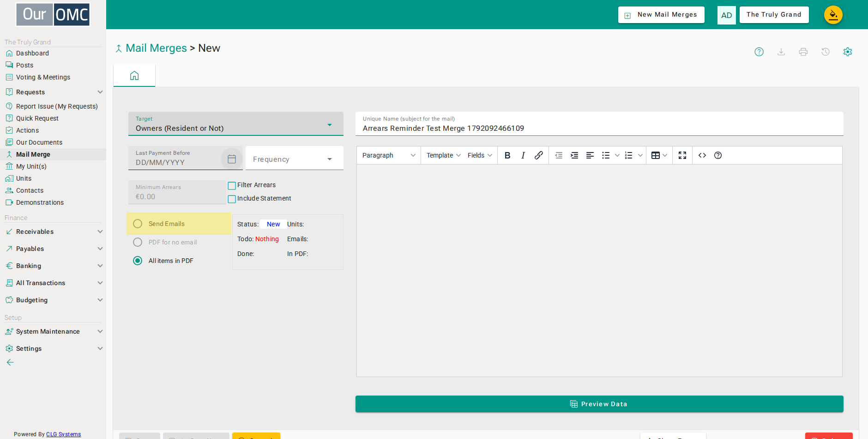Click the Mail Merges breadcrumb link
Viewport: 868px width, 439px height.
click(156, 48)
